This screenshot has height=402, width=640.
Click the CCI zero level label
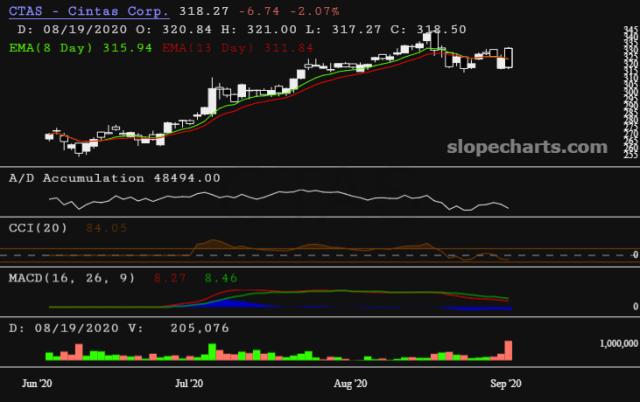coord(636,255)
